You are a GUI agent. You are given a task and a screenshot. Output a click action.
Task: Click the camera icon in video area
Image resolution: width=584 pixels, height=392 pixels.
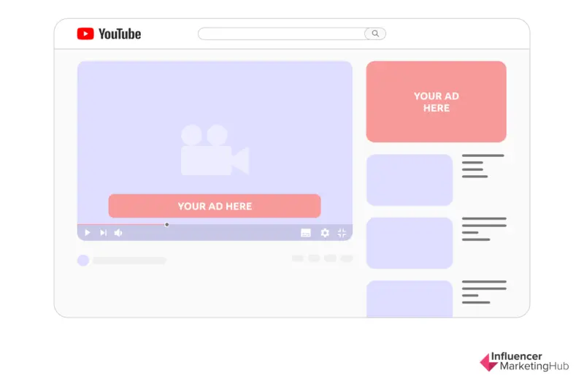click(x=214, y=150)
